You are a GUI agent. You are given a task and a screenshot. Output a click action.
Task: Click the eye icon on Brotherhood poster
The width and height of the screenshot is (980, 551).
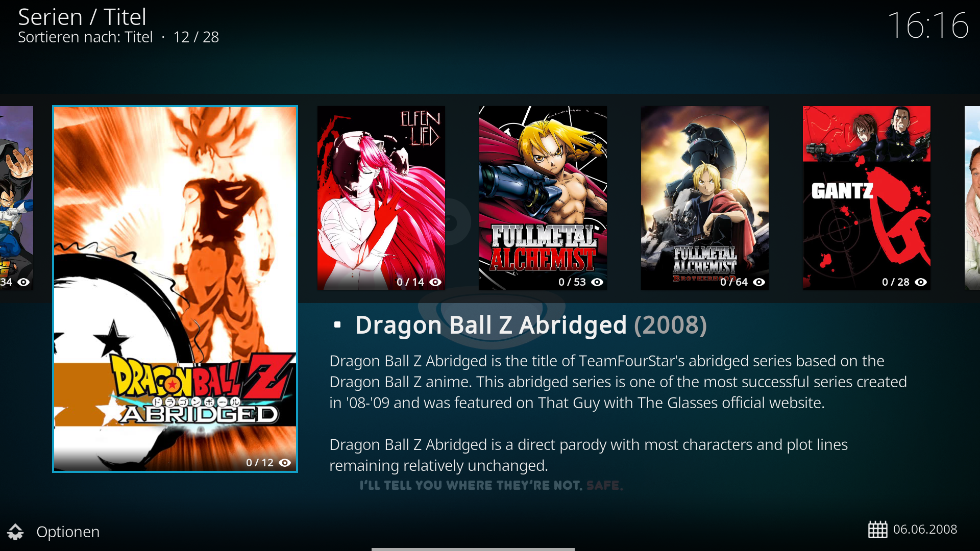pos(759,282)
